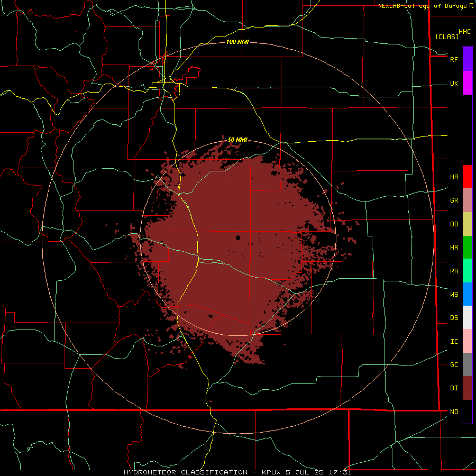This screenshot has height=476, width=476.
Task: Click the KPUX radar site identifier
Action: pos(271,472)
